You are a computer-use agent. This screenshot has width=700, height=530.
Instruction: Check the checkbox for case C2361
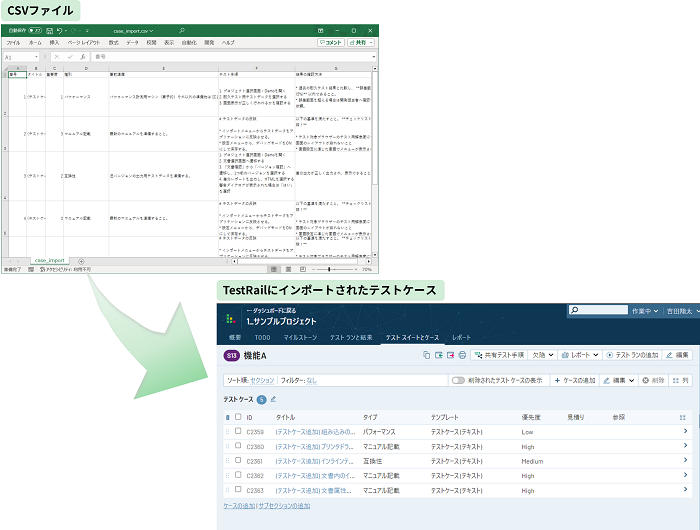pyautogui.click(x=238, y=460)
